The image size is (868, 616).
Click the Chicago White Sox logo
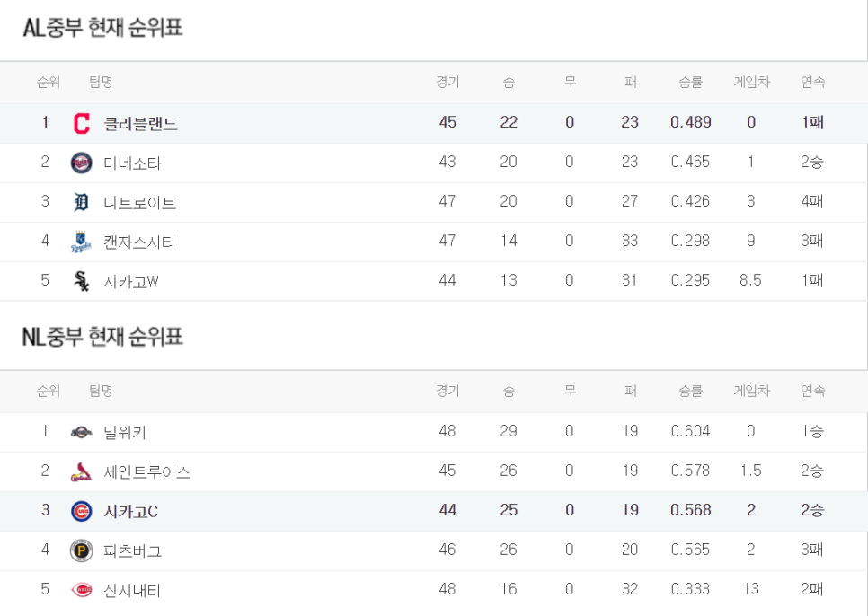[x=82, y=281]
